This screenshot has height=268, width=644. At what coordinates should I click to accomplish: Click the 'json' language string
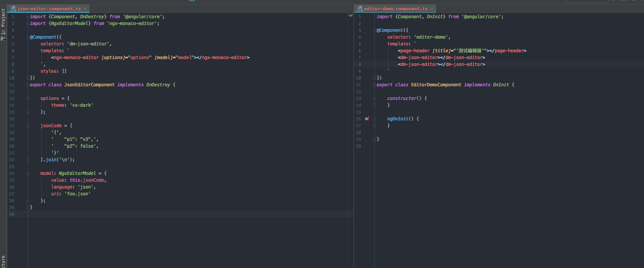(x=85, y=187)
